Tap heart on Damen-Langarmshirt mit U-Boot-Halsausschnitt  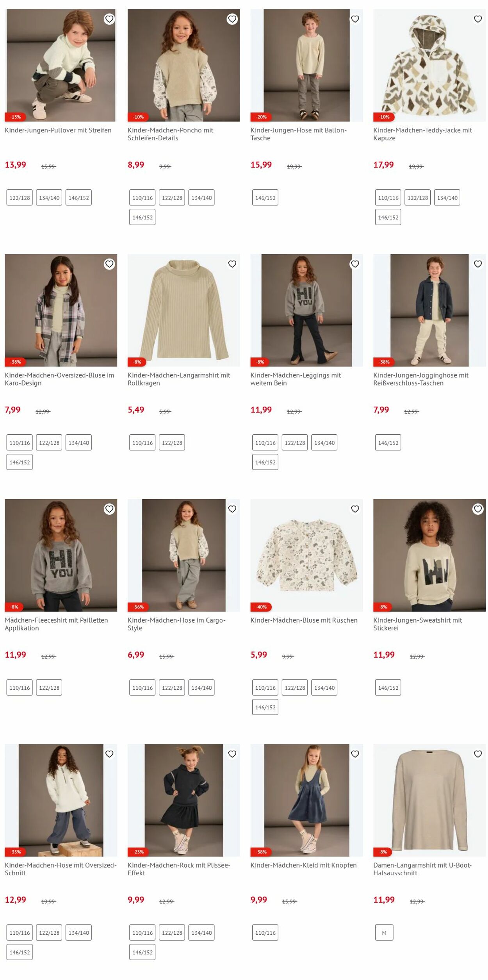pos(478,754)
